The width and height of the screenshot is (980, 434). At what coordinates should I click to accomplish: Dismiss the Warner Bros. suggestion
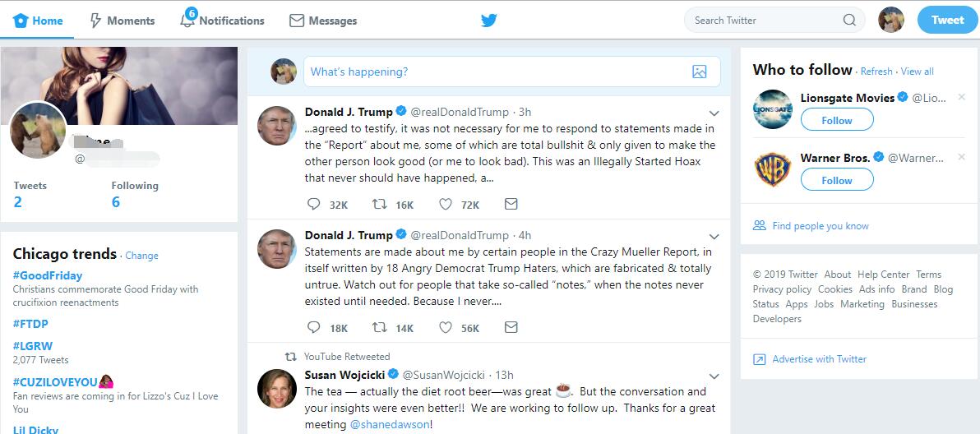click(962, 157)
